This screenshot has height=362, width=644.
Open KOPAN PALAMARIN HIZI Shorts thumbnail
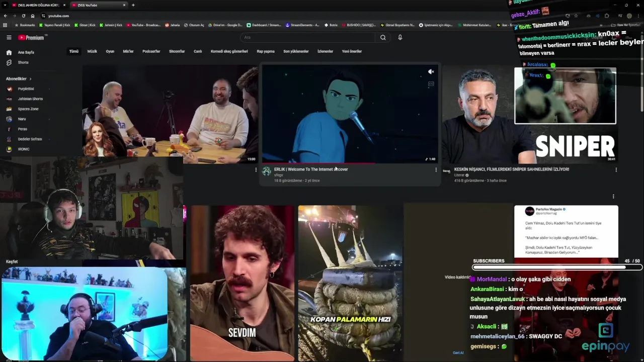point(350,283)
